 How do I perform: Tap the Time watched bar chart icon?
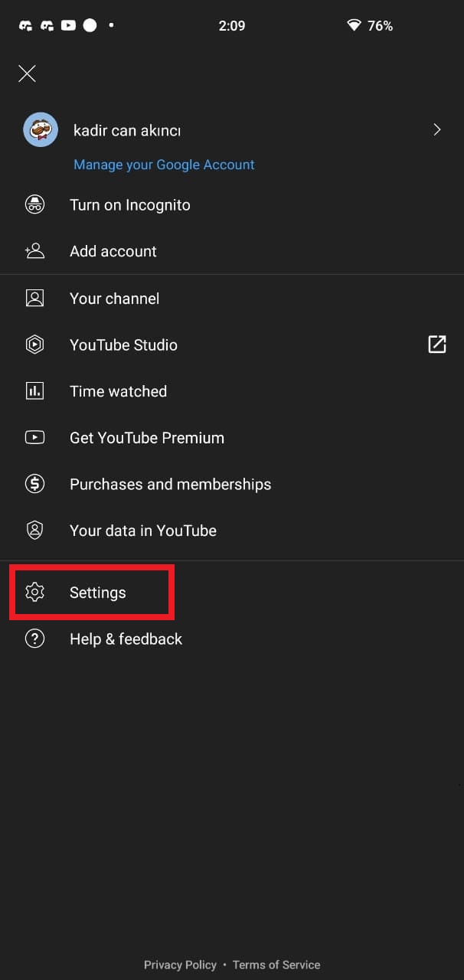click(x=34, y=391)
